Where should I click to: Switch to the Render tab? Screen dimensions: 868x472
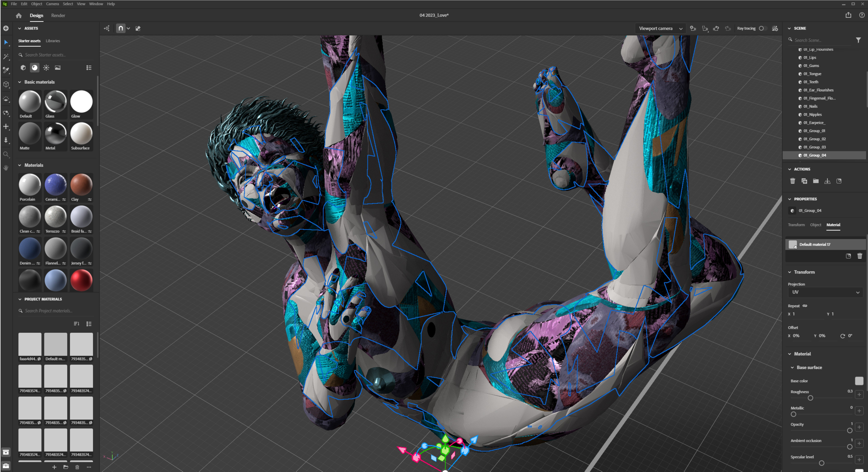pos(58,16)
